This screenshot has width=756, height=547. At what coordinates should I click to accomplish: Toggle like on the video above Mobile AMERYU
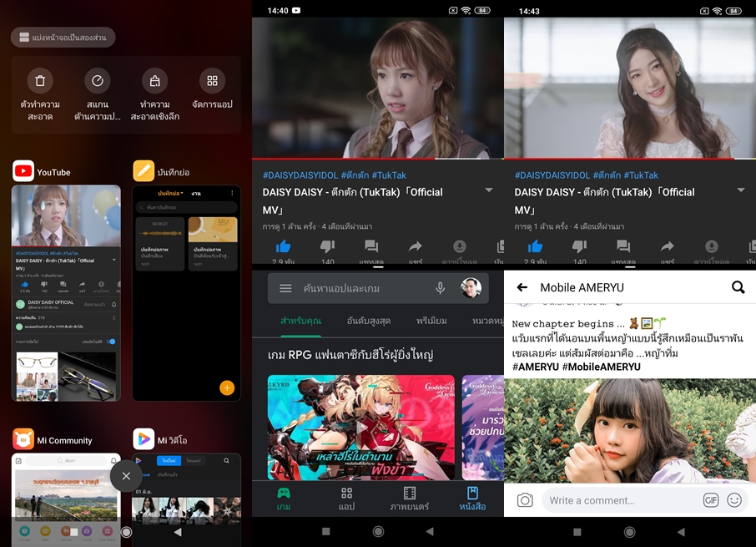pos(536,246)
